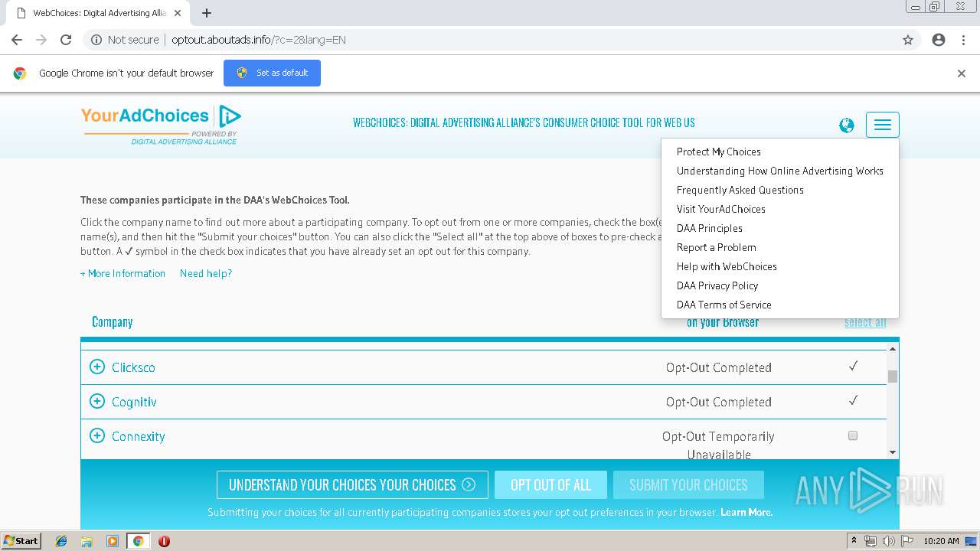This screenshot has width=980, height=551.
Task: Click the red Opera-style taskbar icon
Action: (164, 541)
